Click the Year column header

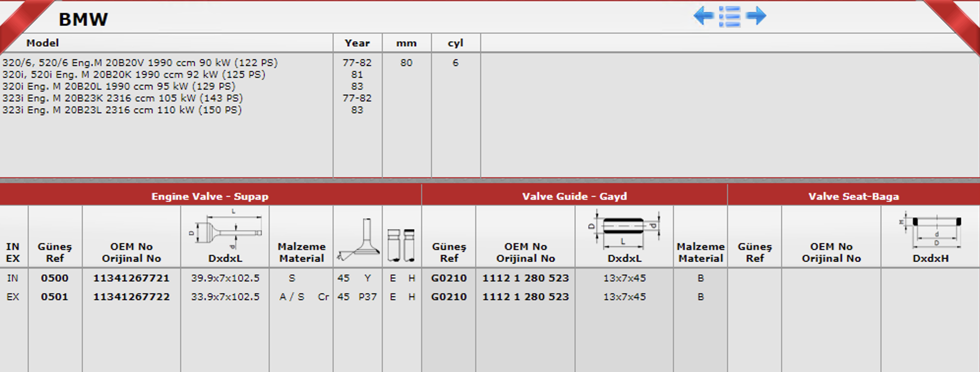[357, 43]
